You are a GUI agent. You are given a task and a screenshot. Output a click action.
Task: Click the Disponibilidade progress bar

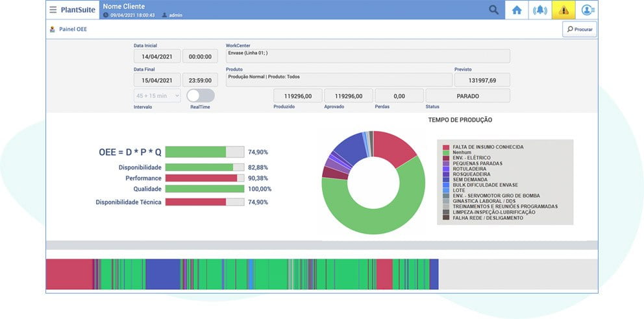[x=204, y=167]
